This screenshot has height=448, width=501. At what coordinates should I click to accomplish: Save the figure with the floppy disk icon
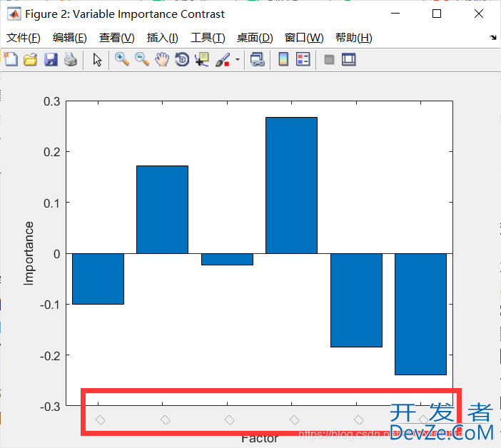[51, 60]
